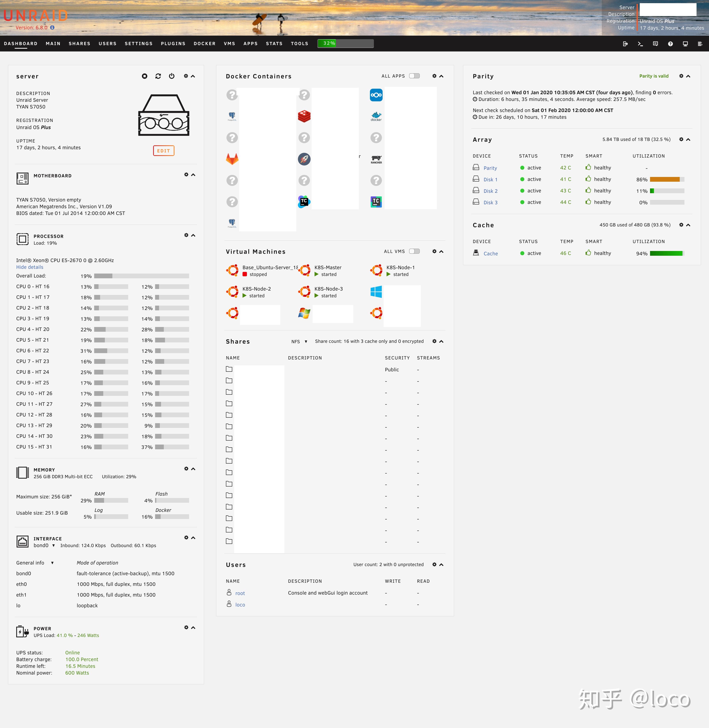Toggle the ALL VMS switch
Screen dimensions: 709x728
[x=414, y=252]
